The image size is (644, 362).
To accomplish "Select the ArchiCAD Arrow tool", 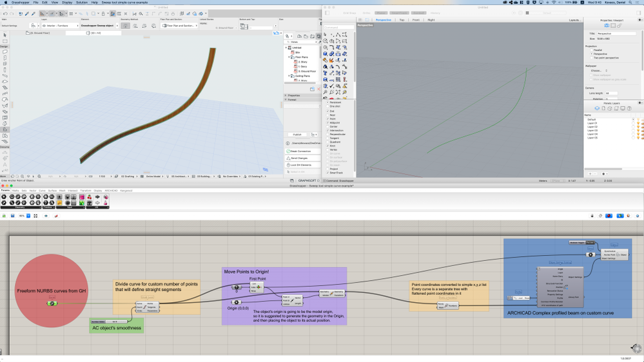I will pyautogui.click(x=5, y=35).
